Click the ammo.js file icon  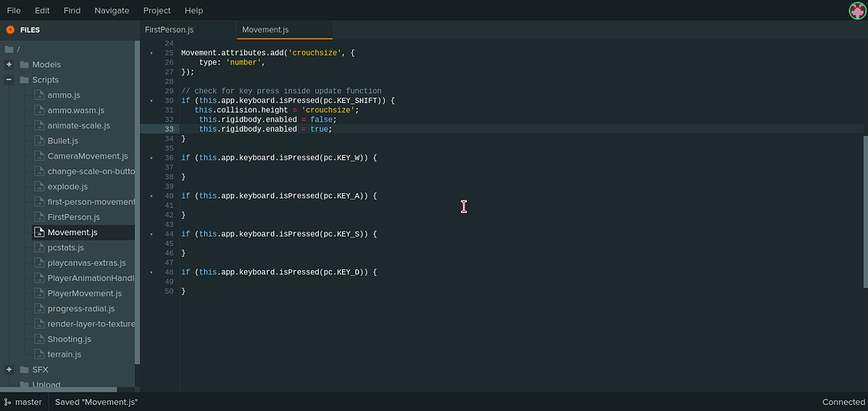[x=39, y=95]
